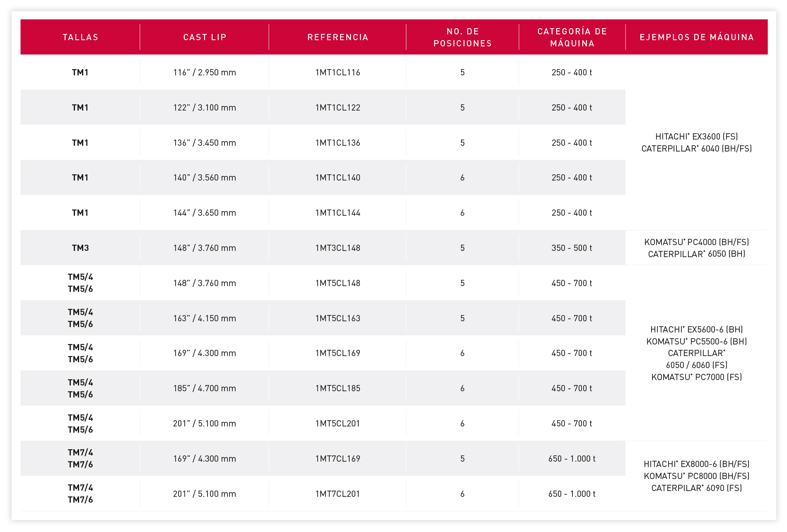Click the CATEGORÍA DE MÁQUINA header

point(572,37)
